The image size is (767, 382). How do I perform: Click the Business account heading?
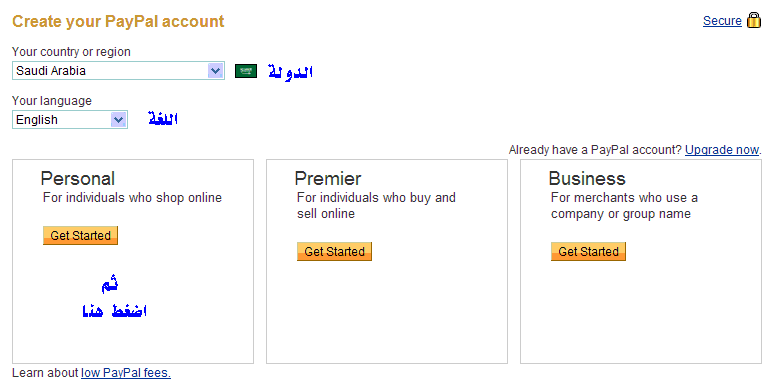click(587, 179)
